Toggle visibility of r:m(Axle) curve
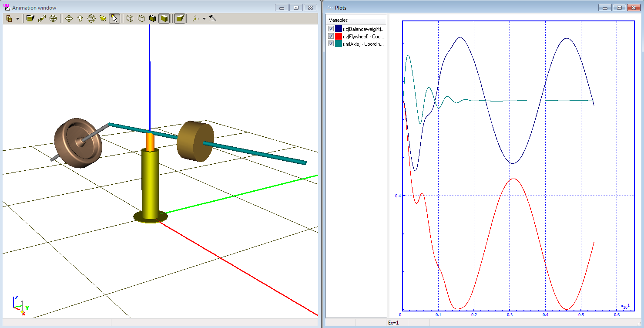The height and width of the screenshot is (328, 644). (x=331, y=44)
